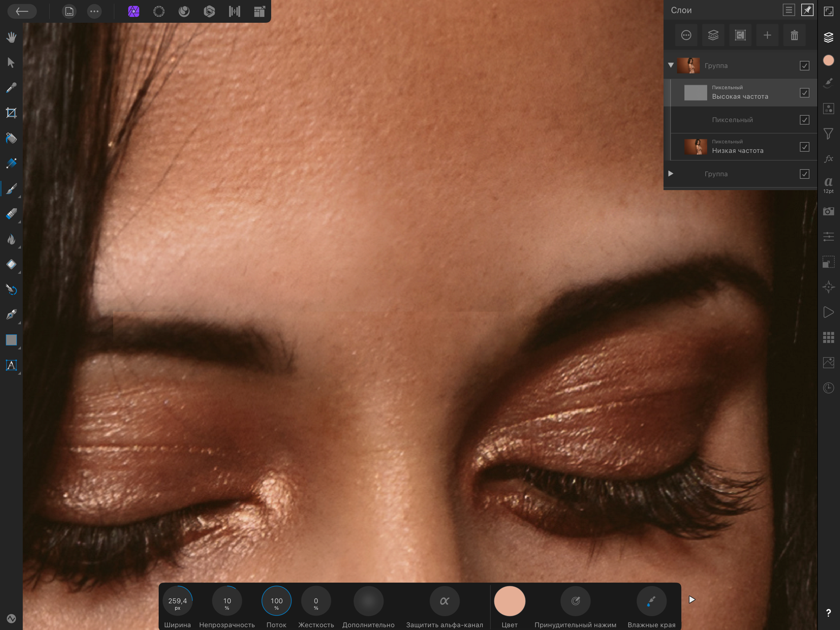Select the Низкая частота layer thumbnail

(695, 147)
